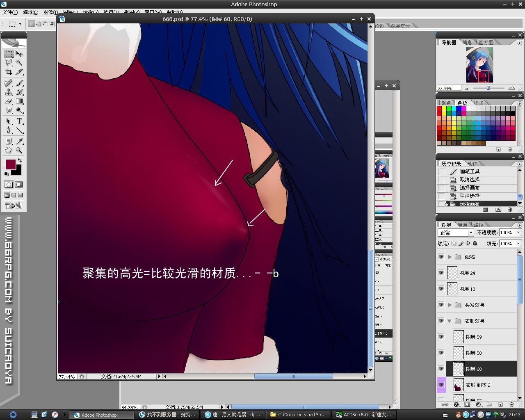The width and height of the screenshot is (525, 420).
Task: Hide layer 图层 13
Action: click(x=441, y=289)
